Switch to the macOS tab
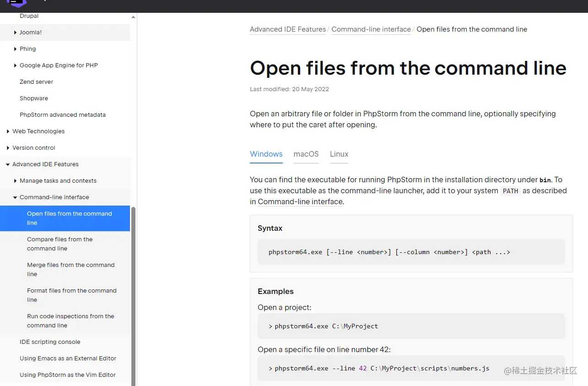Image resolution: width=588 pixels, height=386 pixels. tap(306, 154)
